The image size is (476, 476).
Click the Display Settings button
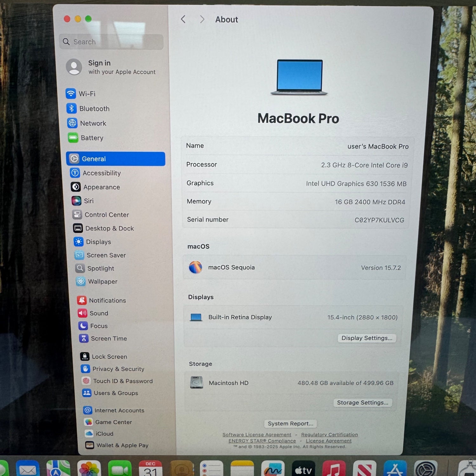[367, 338]
